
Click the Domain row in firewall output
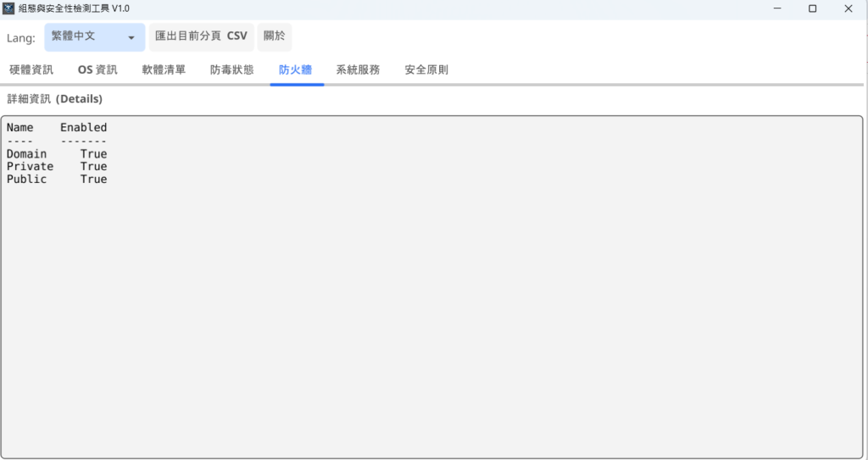[56, 154]
